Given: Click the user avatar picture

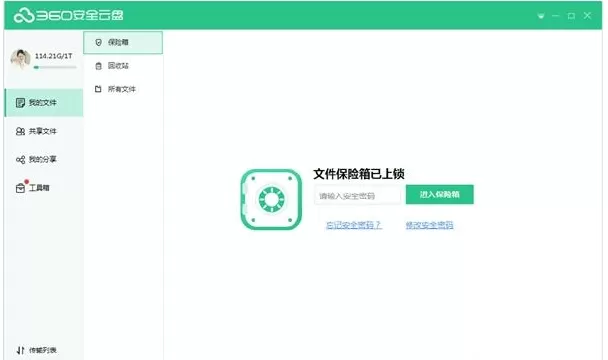Looking at the screenshot, I should click(20, 59).
